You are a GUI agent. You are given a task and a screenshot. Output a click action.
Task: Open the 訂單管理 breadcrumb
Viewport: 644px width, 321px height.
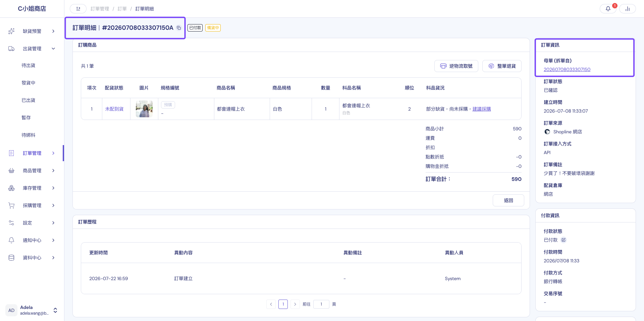100,9
